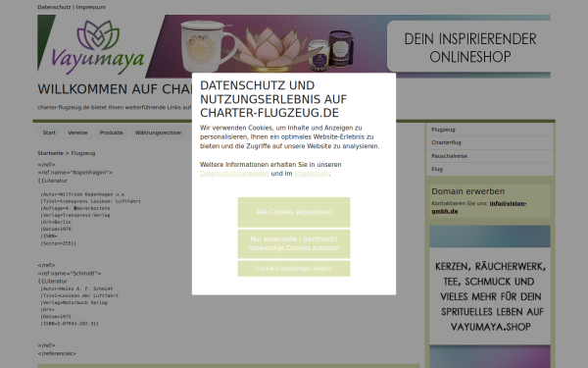Click text 'Verlag=Transpress-Verlag'

[75, 216]
